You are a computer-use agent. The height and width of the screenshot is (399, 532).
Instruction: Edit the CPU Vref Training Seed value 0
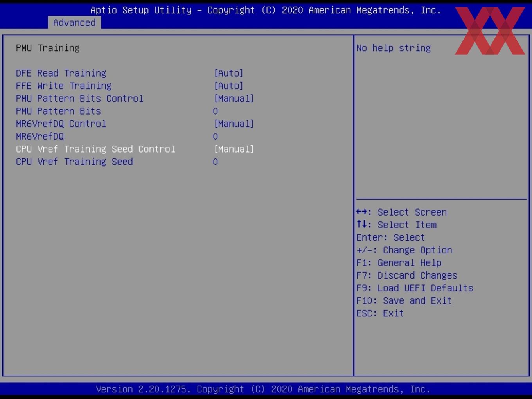[216, 162]
